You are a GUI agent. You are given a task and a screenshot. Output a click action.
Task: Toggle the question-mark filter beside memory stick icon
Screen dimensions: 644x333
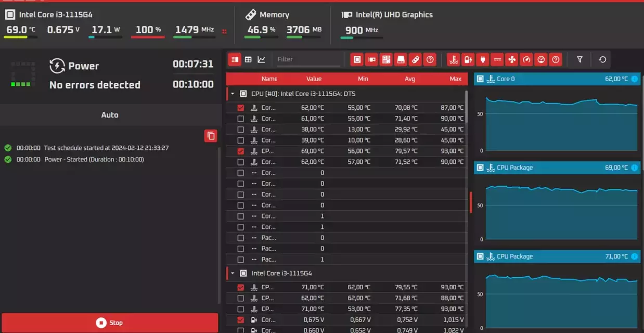[430, 59]
